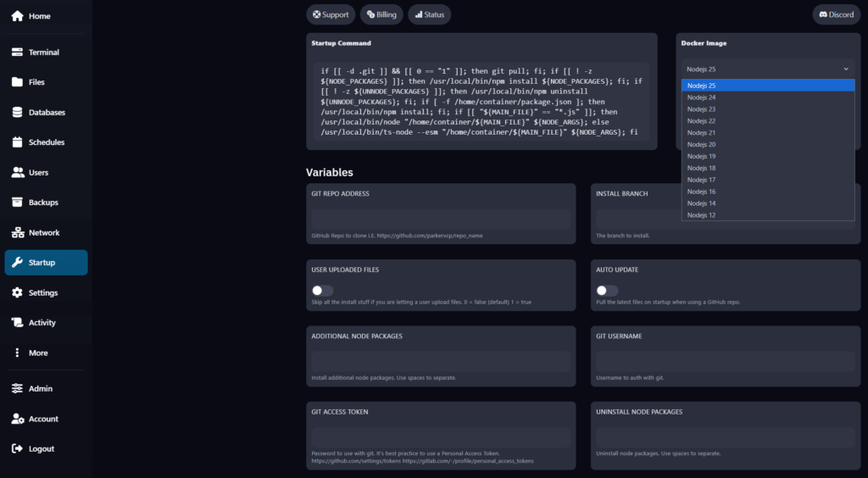This screenshot has width=868, height=478.
Task: Click the Support button label
Action: point(336,14)
